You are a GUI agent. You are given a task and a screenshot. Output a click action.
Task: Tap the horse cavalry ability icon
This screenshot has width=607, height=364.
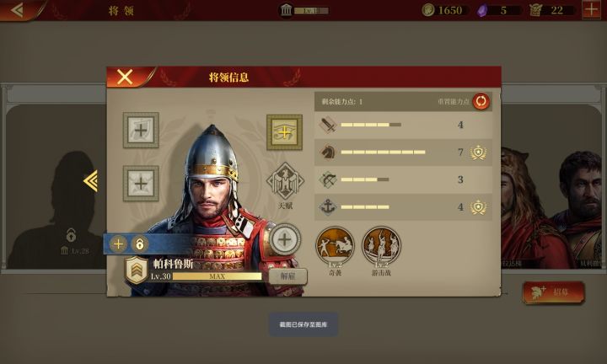(327, 152)
